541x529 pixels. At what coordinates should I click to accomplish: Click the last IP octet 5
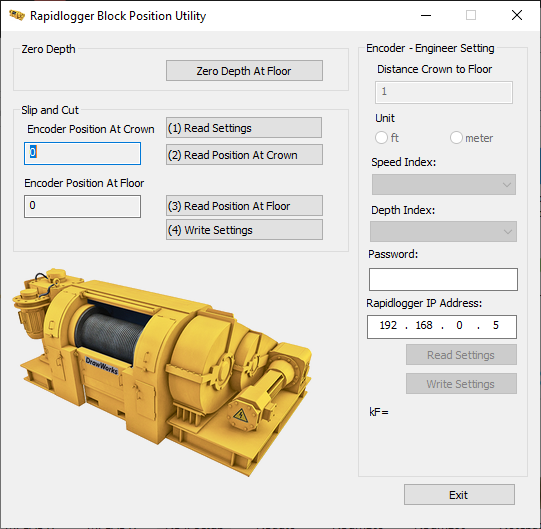pos(495,325)
